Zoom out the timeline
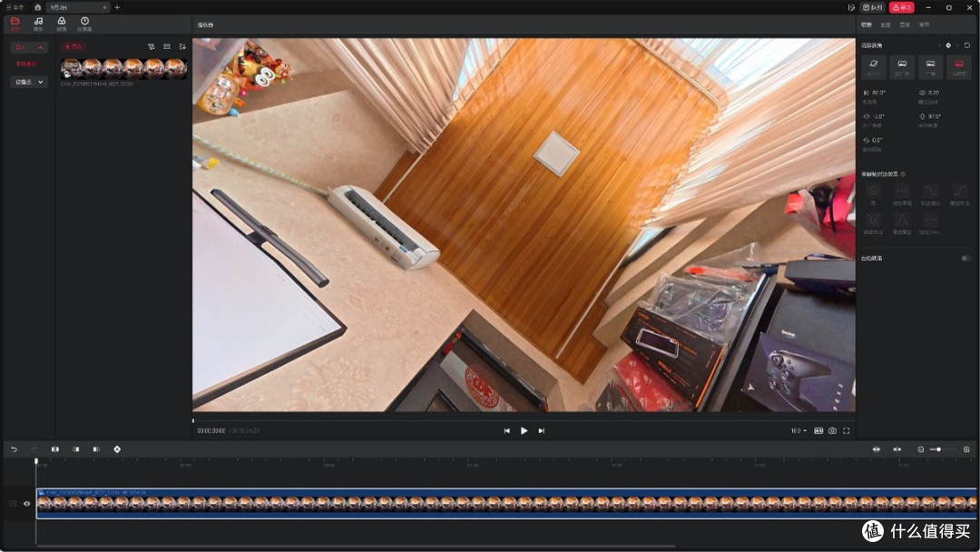This screenshot has height=552, width=980. point(921,449)
